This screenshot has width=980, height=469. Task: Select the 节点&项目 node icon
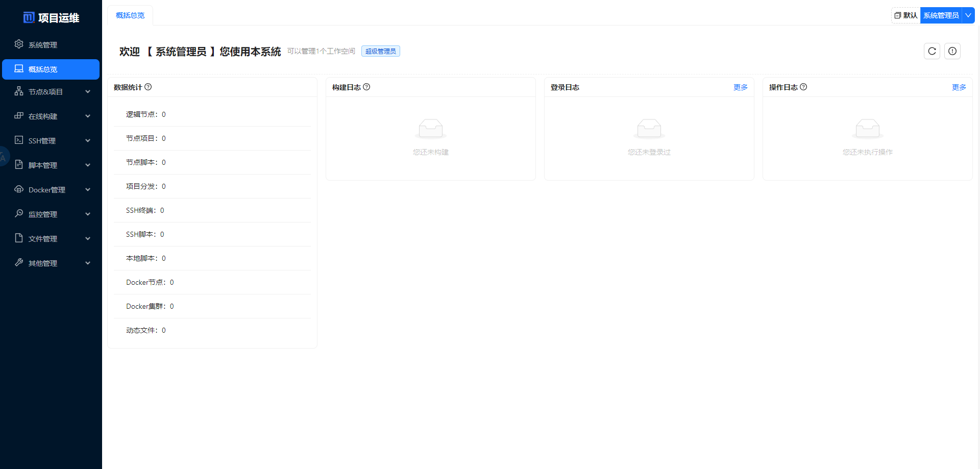pyautogui.click(x=19, y=91)
